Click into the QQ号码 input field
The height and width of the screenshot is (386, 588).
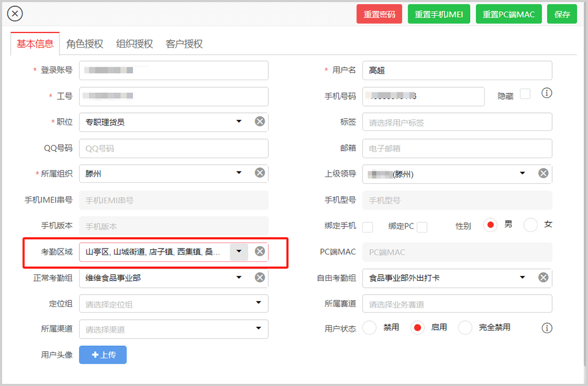pyautogui.click(x=174, y=148)
